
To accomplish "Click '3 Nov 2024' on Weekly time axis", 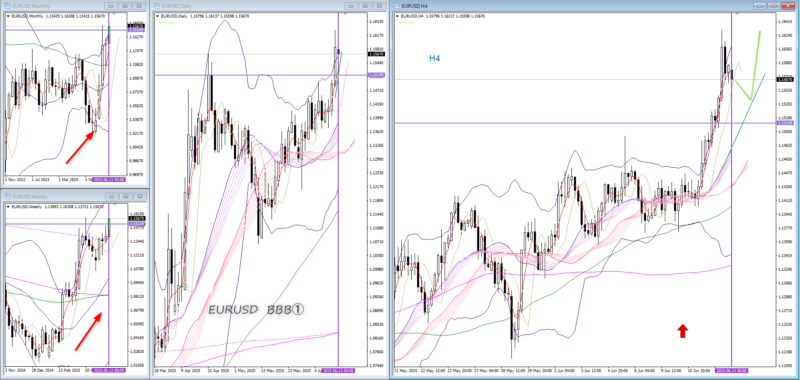I will pos(14,370).
